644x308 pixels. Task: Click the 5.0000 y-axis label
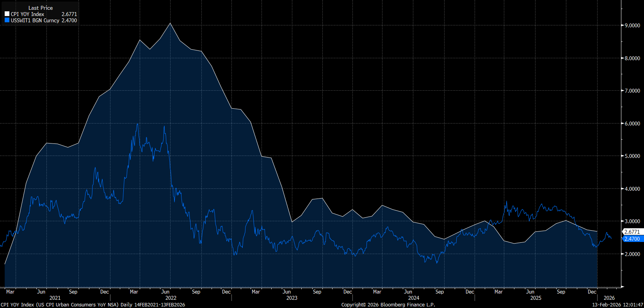[x=632, y=156]
